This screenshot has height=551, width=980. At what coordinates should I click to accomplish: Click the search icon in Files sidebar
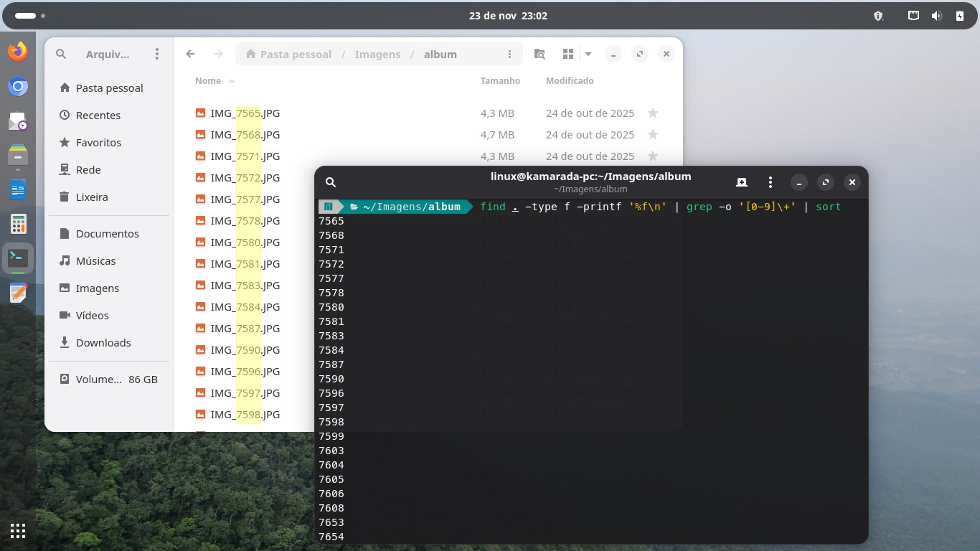point(61,54)
